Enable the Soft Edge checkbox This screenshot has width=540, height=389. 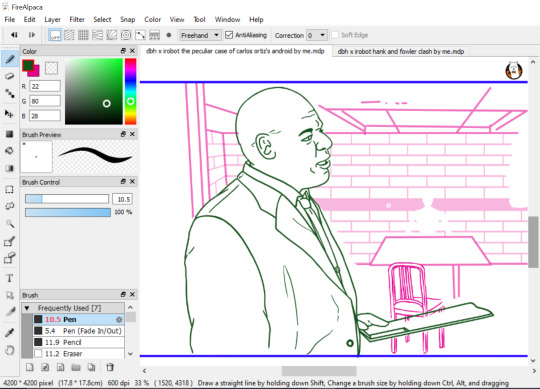(x=335, y=35)
